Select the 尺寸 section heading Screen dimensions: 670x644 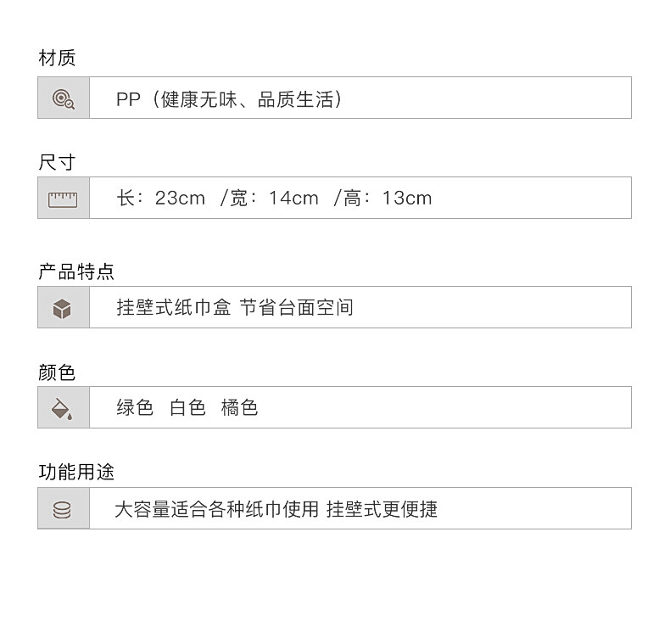click(57, 162)
